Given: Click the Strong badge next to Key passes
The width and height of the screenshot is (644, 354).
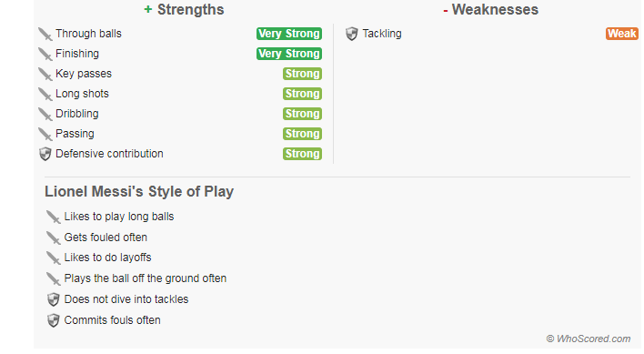Looking at the screenshot, I should click(x=302, y=74).
